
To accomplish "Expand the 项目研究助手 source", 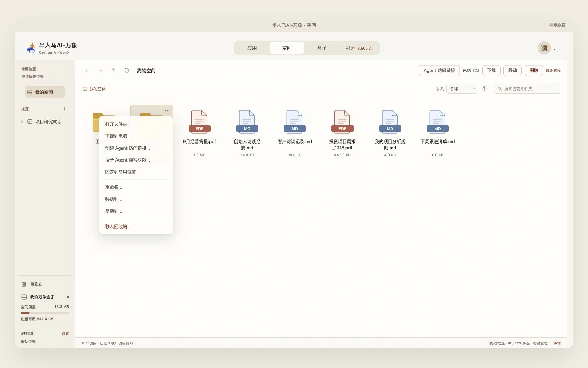I will [22, 121].
